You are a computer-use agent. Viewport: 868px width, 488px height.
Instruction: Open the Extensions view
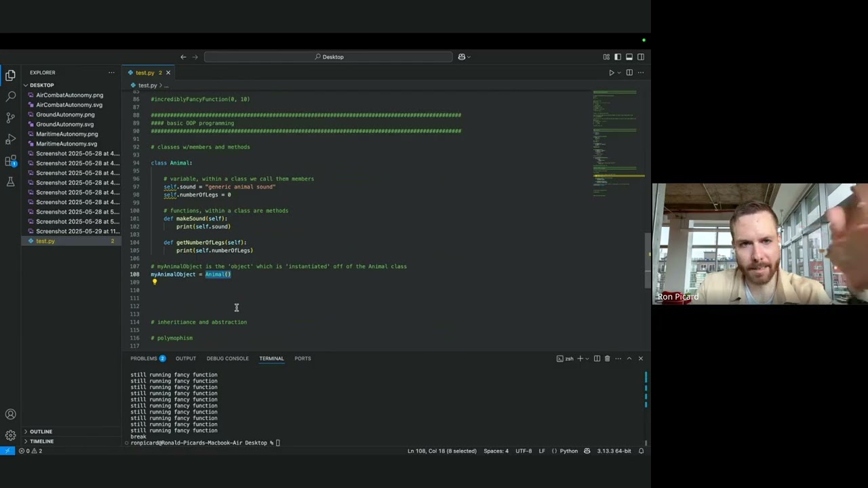tap(10, 161)
